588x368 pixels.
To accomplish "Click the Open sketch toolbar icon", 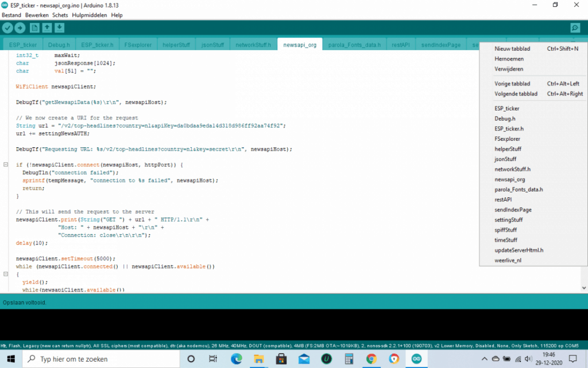I will (x=47, y=27).
